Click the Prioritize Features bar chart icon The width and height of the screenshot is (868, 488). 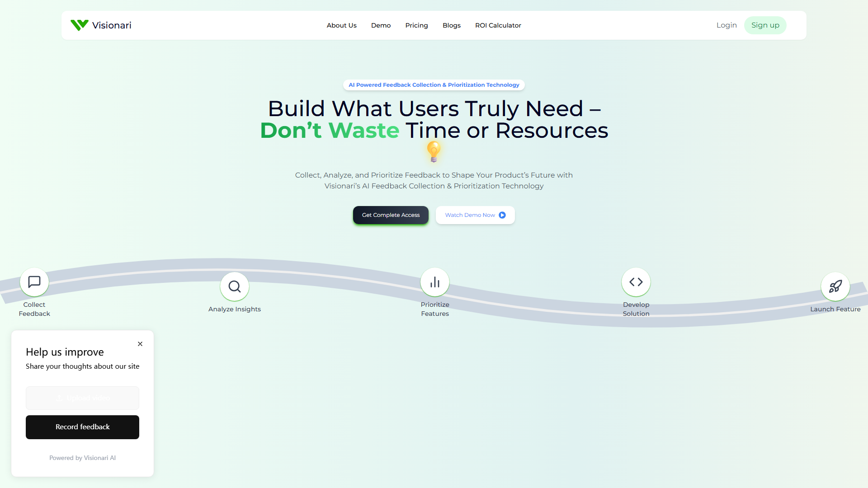click(x=435, y=282)
